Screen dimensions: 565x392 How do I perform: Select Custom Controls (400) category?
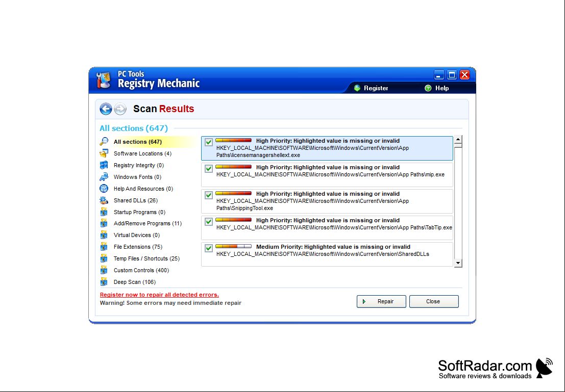pos(141,270)
